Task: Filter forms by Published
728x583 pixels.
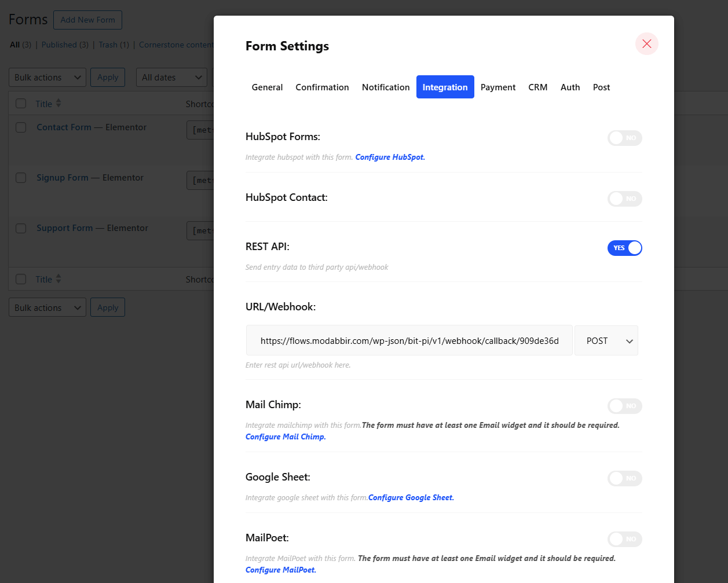Action: point(65,45)
